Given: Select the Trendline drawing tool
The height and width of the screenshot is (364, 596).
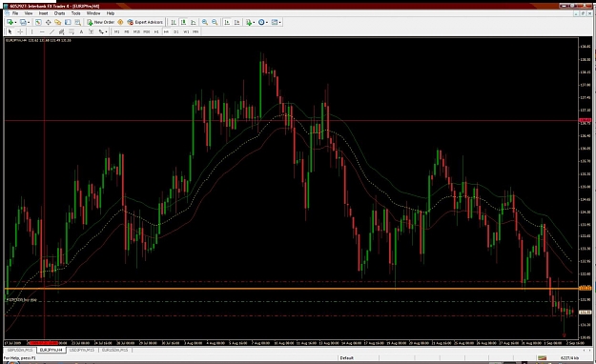Looking at the screenshot, I should [x=52, y=31].
